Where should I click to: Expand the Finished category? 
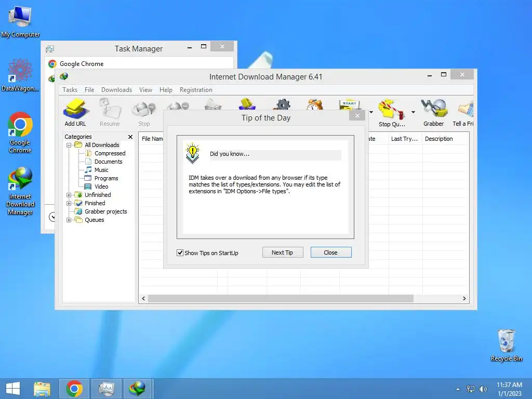(69, 203)
